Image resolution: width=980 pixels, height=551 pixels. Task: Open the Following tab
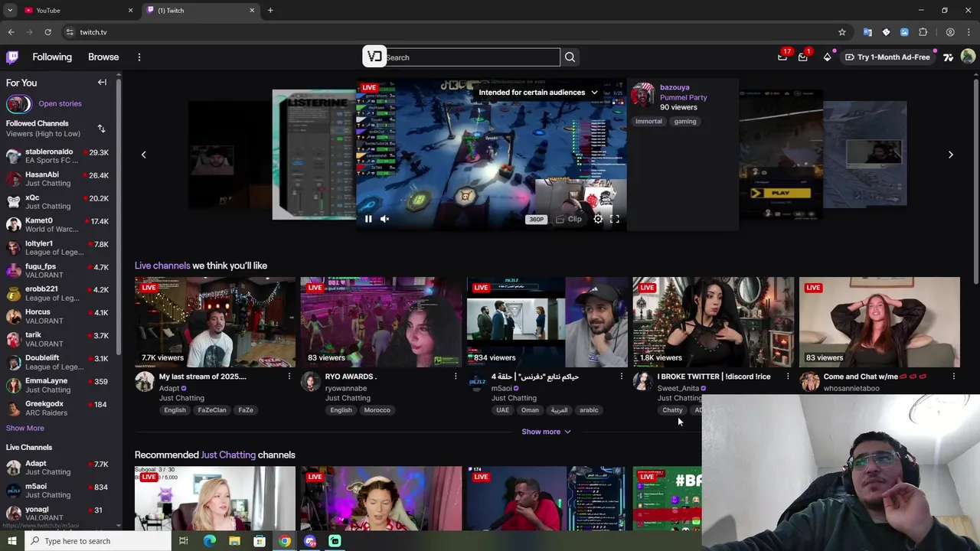point(52,57)
